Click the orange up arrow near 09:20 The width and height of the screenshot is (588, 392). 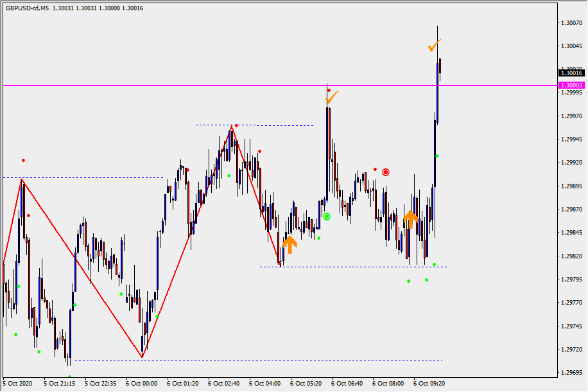[x=411, y=218]
